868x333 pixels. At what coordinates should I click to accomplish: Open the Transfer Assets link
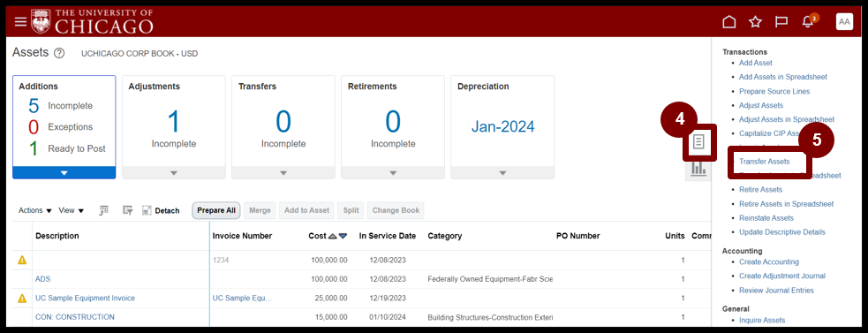tap(765, 162)
